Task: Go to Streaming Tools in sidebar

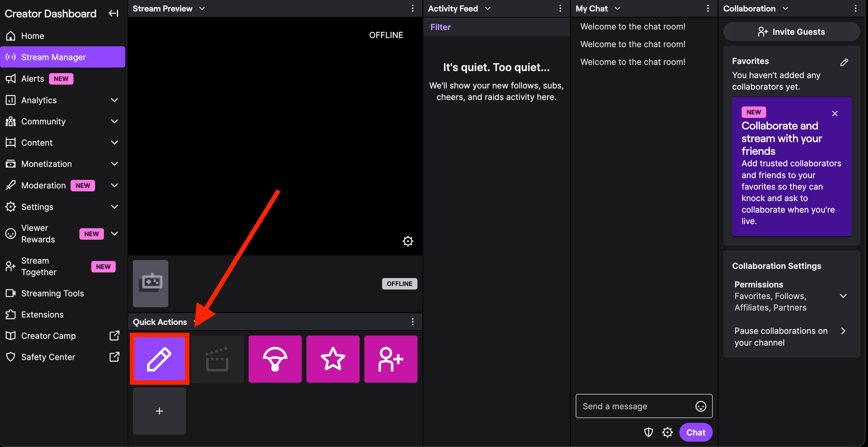Action: [52, 293]
